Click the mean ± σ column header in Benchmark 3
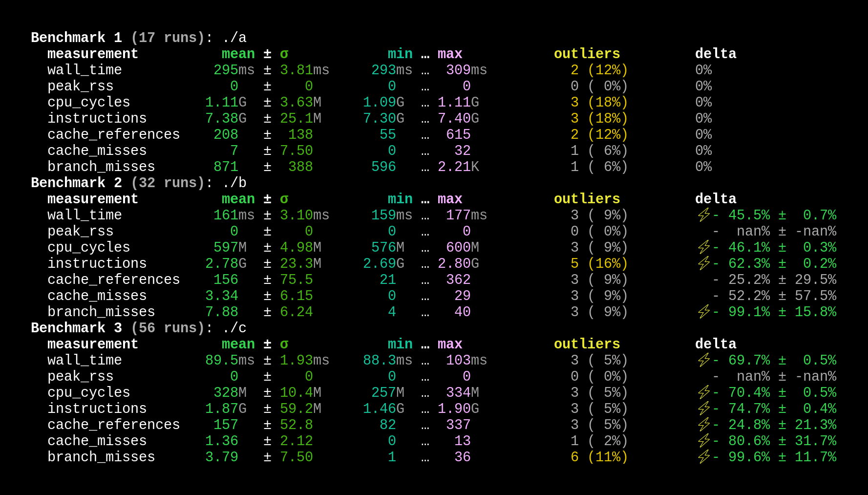This screenshot has height=495, width=868. tap(255, 344)
